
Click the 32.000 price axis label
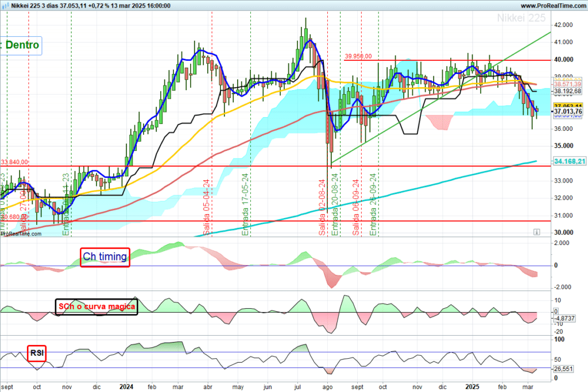point(563,198)
